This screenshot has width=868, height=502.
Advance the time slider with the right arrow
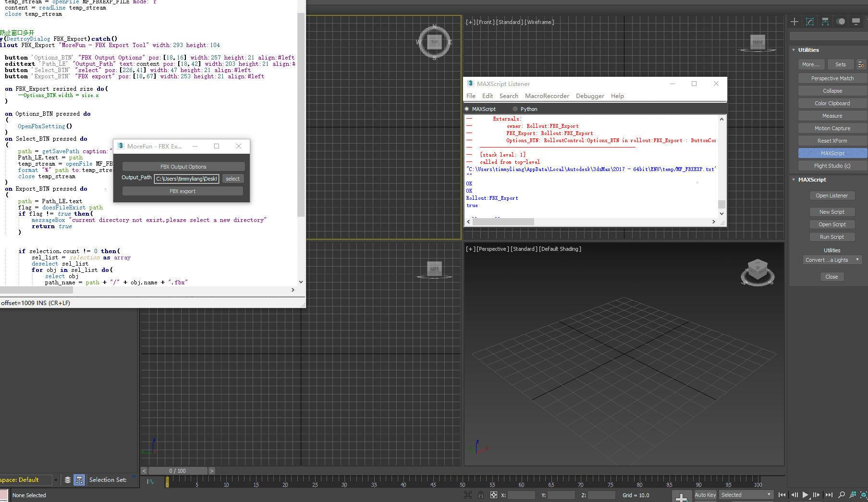tap(212, 471)
